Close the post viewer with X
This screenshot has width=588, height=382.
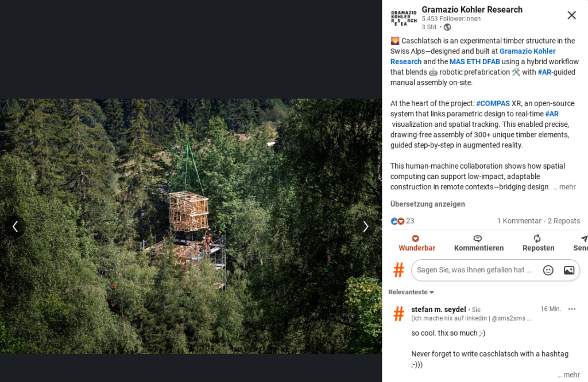571,15
